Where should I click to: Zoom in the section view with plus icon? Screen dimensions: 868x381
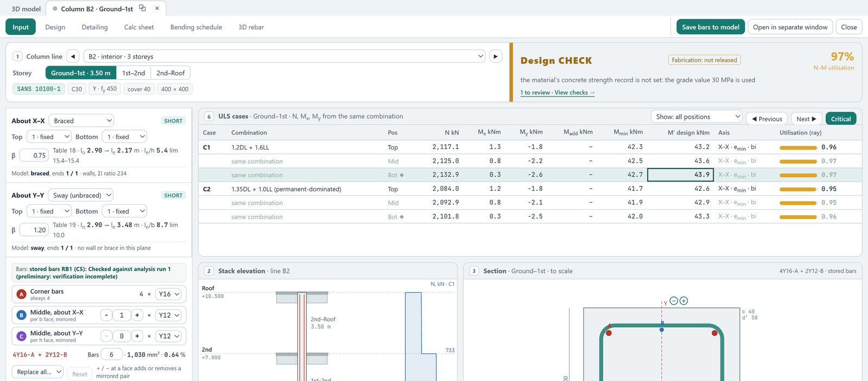tap(684, 301)
